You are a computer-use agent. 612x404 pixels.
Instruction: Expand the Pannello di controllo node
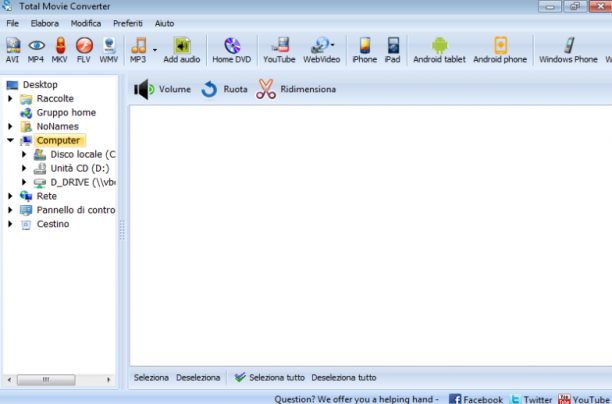click(10, 210)
